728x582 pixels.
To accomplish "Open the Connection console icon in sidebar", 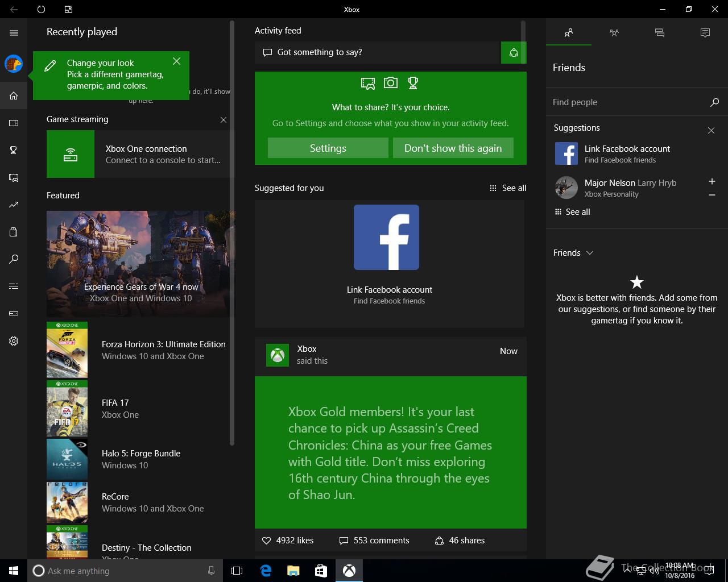I will [14, 313].
